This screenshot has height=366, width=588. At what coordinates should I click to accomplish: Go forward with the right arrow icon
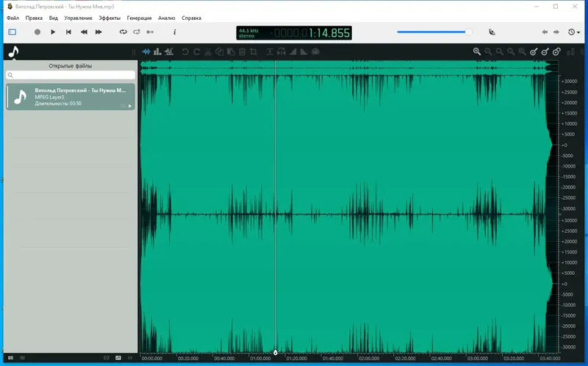(x=556, y=32)
